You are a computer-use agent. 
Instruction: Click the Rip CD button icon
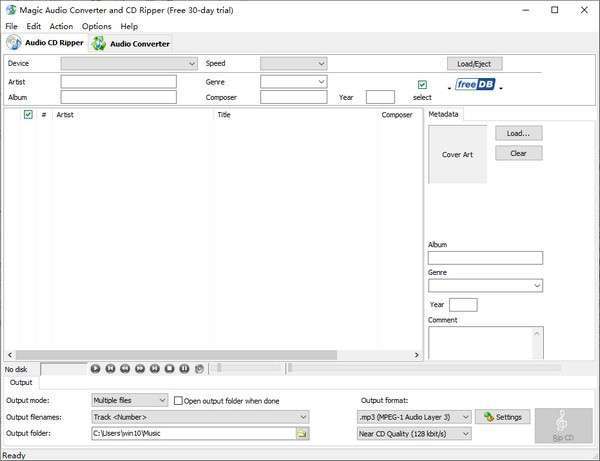point(562,425)
